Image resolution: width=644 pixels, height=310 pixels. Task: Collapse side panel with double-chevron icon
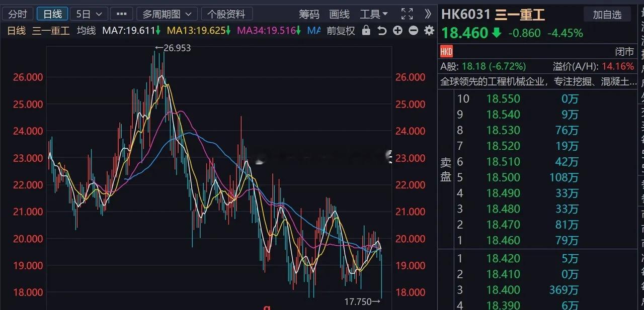click(428, 14)
